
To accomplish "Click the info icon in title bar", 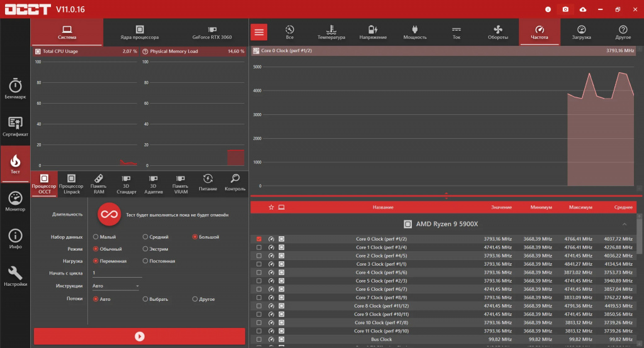I will pyautogui.click(x=548, y=9).
